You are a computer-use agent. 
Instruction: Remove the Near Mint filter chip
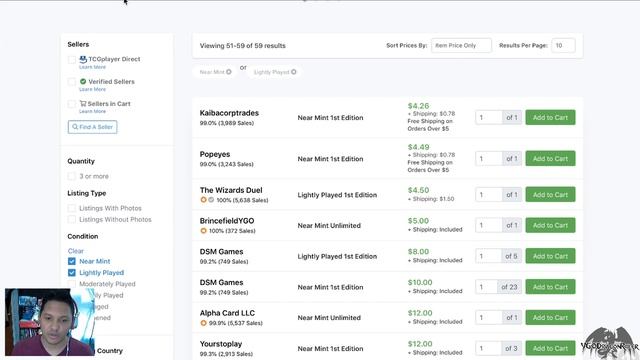coord(229,72)
